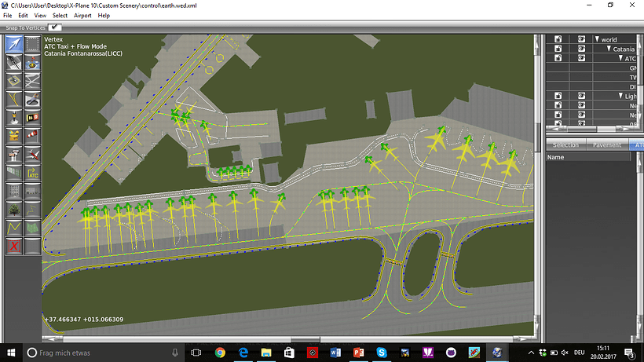The height and width of the screenshot is (362, 644).
Task: Collapse the Catania tree node
Action: point(609,49)
